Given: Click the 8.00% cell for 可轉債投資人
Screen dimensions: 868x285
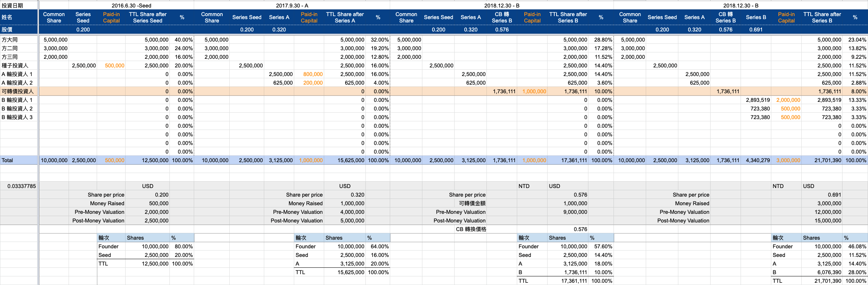Looking at the screenshot, I should tap(855, 91).
